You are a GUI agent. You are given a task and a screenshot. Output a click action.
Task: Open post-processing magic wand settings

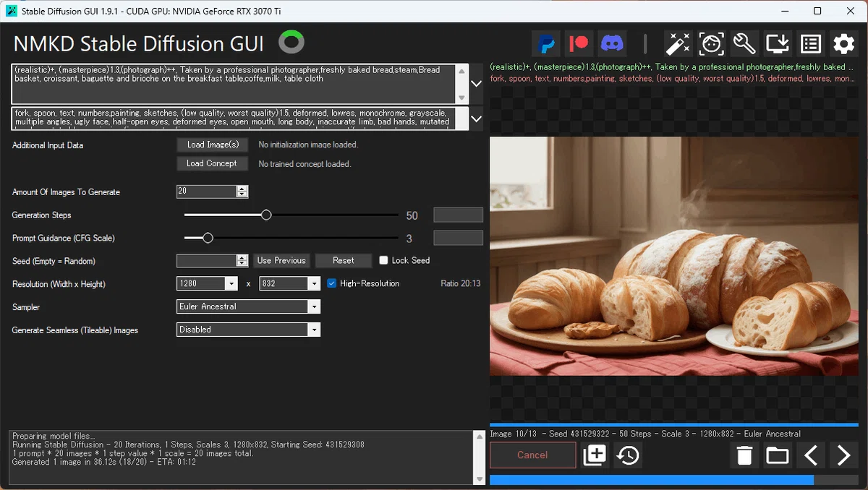click(x=678, y=44)
